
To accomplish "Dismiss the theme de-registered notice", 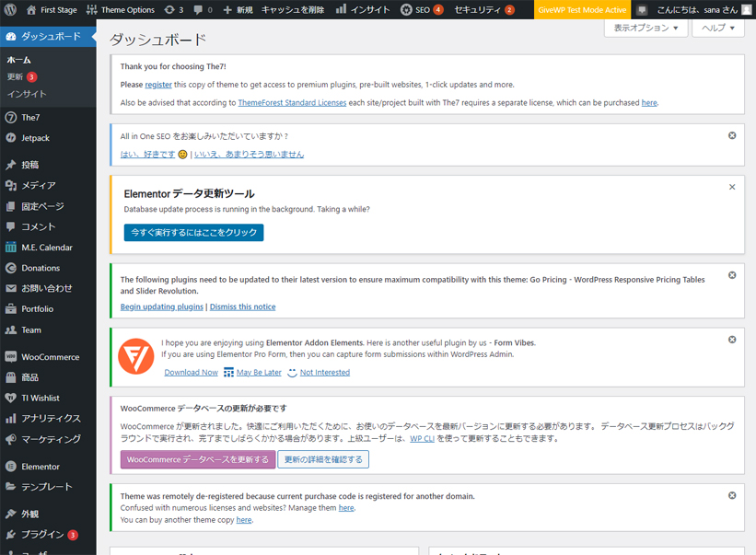I will [x=732, y=495].
